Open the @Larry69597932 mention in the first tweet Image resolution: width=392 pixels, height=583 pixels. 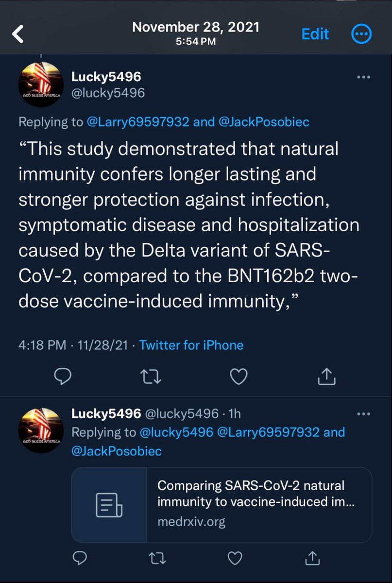(137, 122)
